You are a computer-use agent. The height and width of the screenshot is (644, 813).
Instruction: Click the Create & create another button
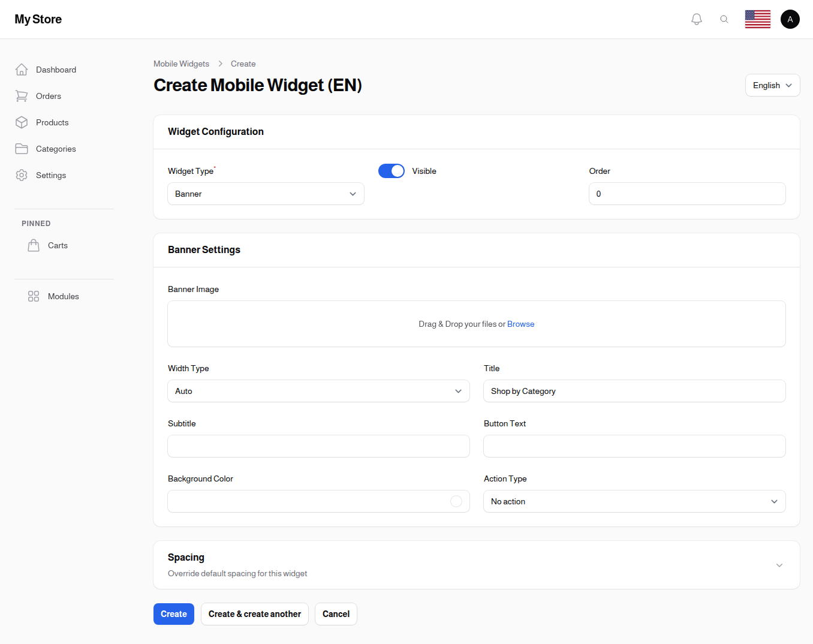(x=254, y=614)
